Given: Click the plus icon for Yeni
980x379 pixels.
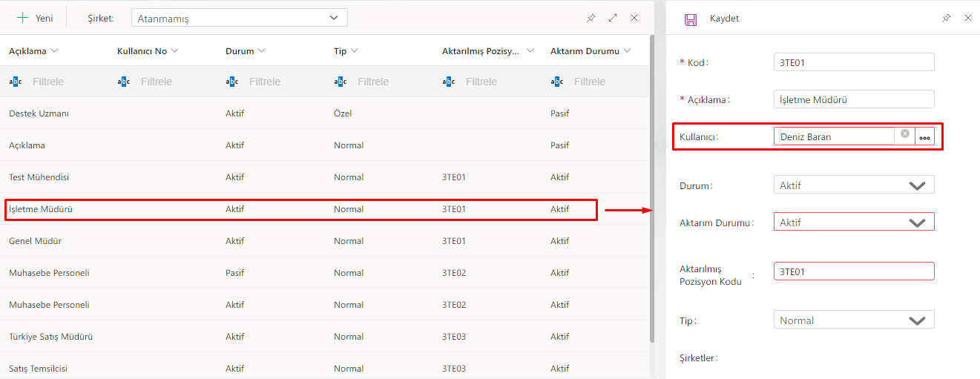Looking at the screenshot, I should [23, 18].
